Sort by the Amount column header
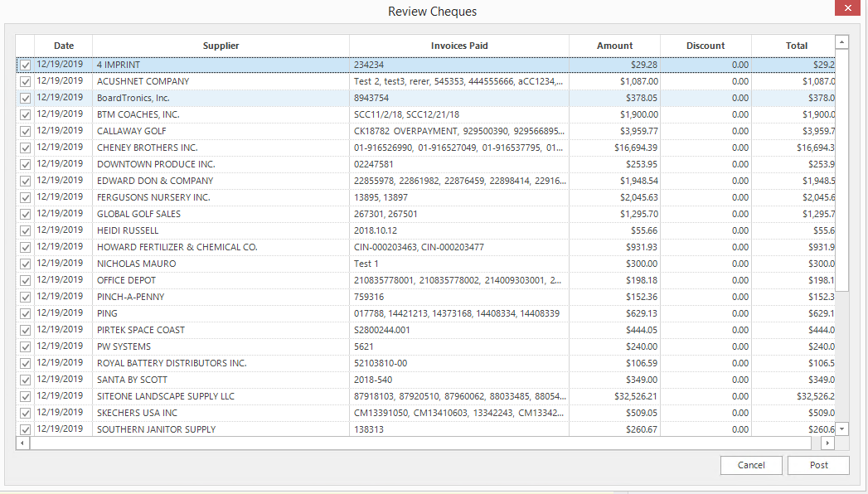 click(614, 46)
